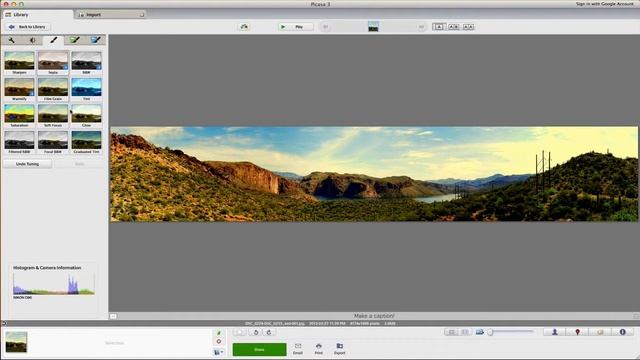Switch to side-by-side different photos view
Screen dimensions: 640x360
453,27
